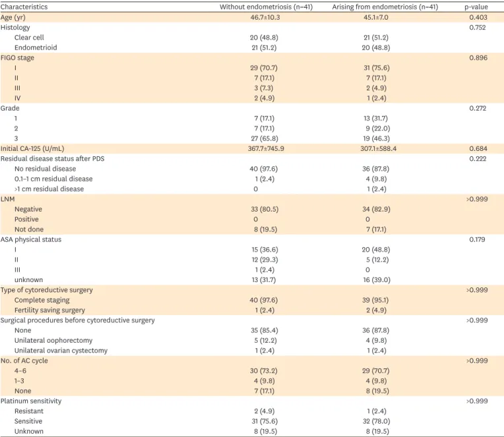Click LNM negative value '33 (80.5)'

(265, 210)
